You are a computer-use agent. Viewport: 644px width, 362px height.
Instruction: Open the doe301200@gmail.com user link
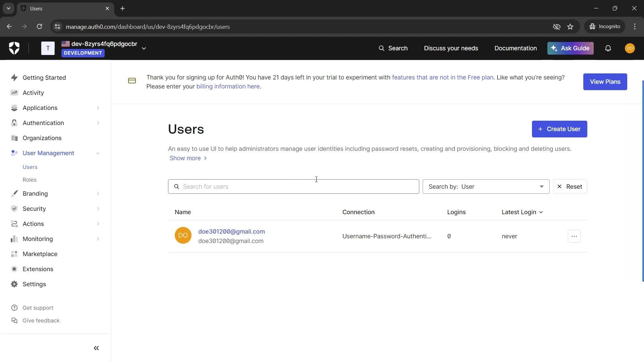231,231
